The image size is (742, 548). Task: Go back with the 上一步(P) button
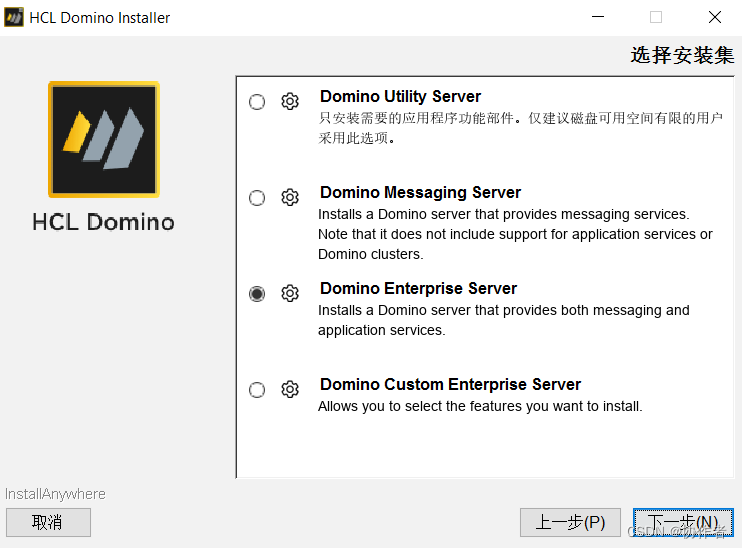[x=570, y=522]
